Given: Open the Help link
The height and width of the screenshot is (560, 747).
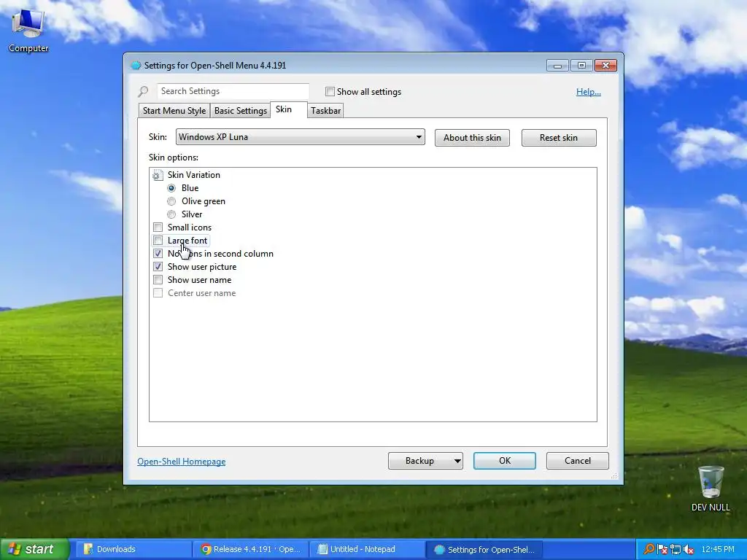Looking at the screenshot, I should tap(589, 92).
